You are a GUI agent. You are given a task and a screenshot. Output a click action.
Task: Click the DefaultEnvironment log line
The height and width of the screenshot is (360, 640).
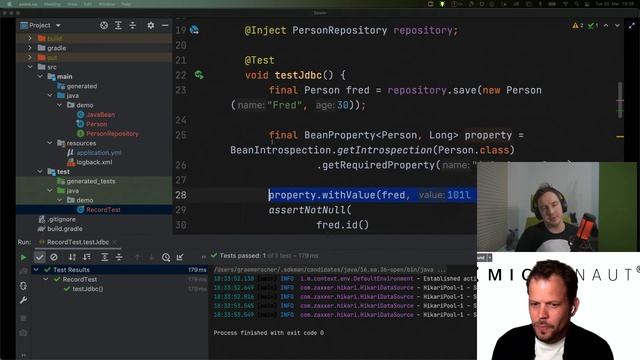[345, 278]
